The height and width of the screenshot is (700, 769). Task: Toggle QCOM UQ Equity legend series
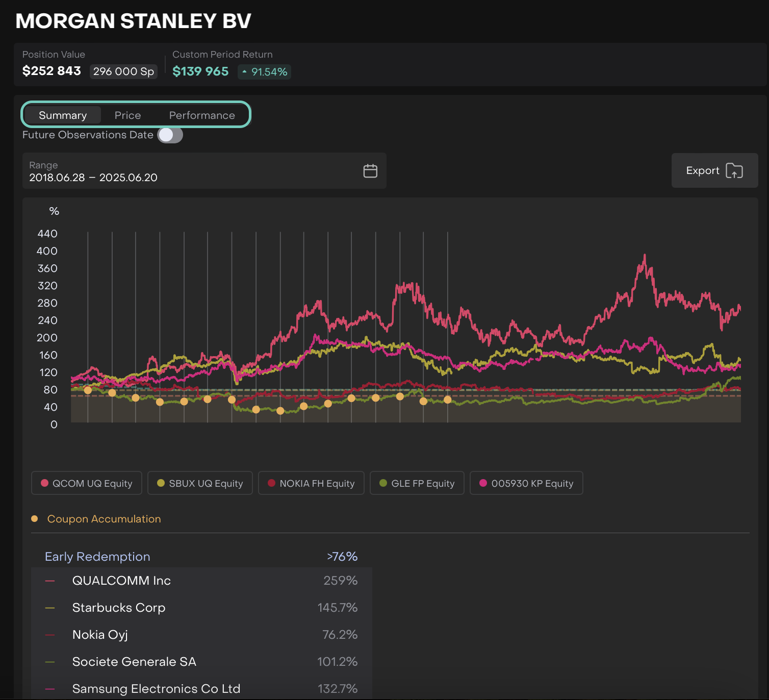click(87, 483)
